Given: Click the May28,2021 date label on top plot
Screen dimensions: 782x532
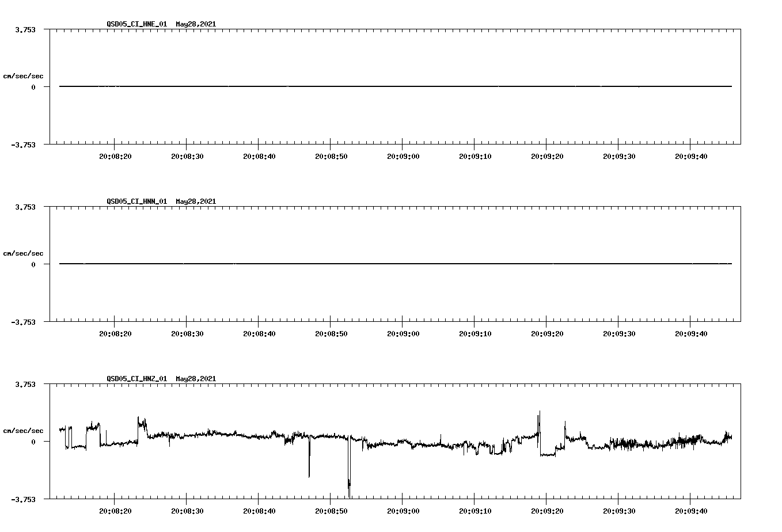Looking at the screenshot, I should coord(195,25).
